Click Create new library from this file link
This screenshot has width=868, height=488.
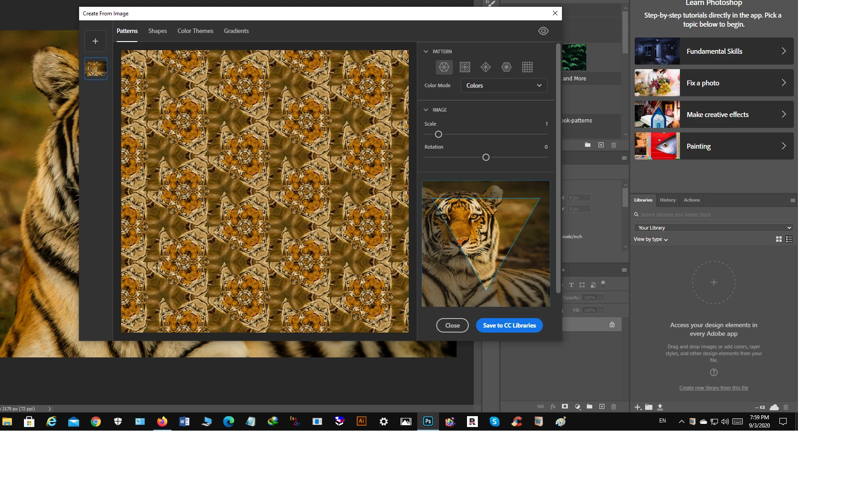pyautogui.click(x=713, y=388)
